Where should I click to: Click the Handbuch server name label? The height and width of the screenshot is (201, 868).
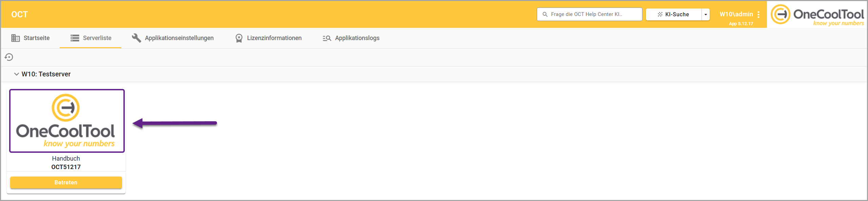(x=66, y=158)
